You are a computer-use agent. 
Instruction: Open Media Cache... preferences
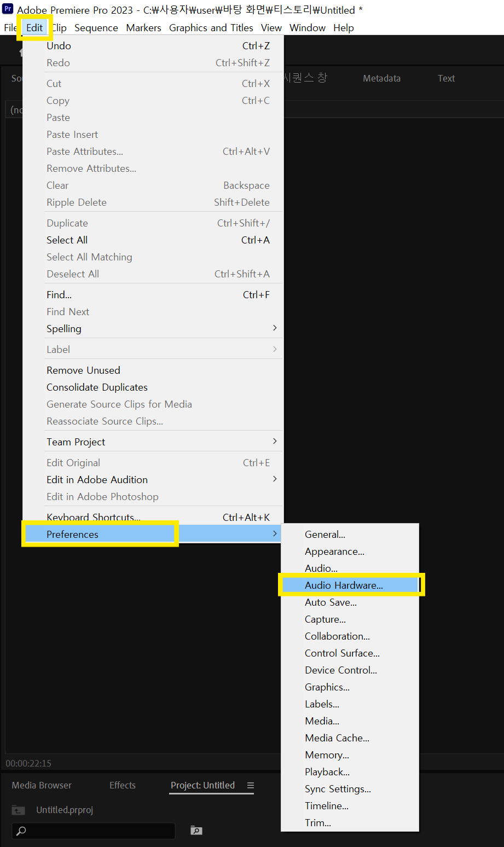(350, 738)
